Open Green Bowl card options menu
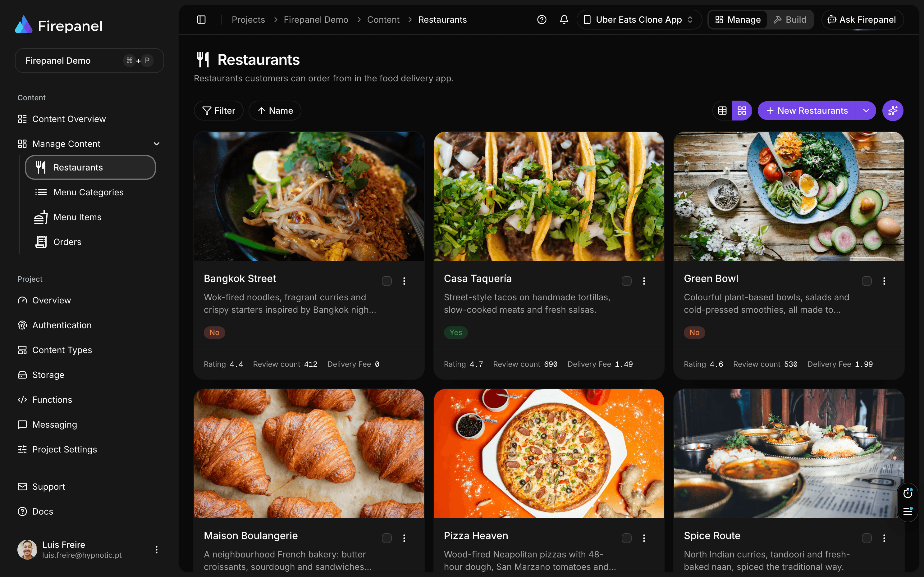924x577 pixels. (x=884, y=281)
